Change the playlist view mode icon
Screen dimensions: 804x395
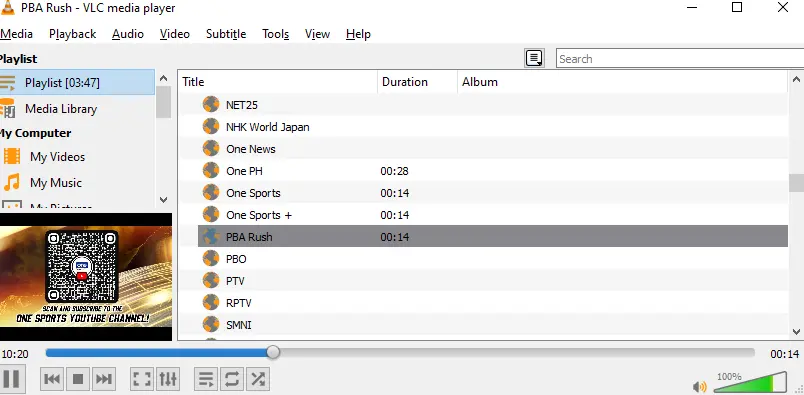[x=534, y=58]
